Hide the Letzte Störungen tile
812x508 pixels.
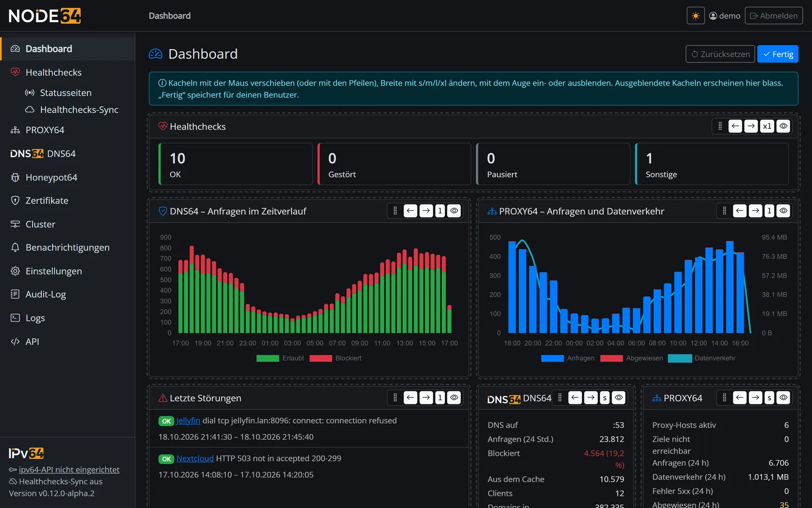click(454, 398)
